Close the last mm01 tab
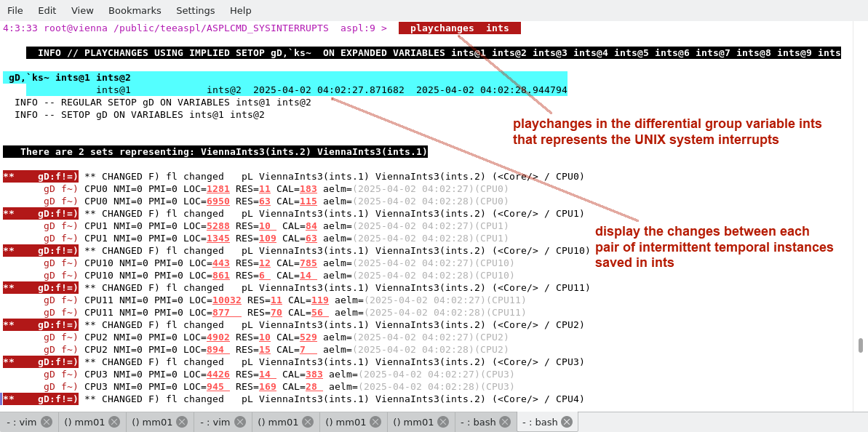868x432 pixels. (x=444, y=422)
